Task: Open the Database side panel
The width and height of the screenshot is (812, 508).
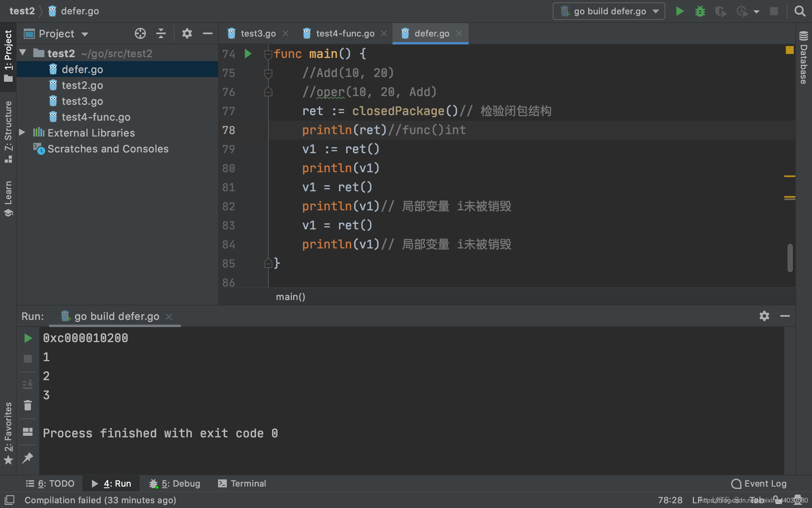Action: pyautogui.click(x=804, y=58)
